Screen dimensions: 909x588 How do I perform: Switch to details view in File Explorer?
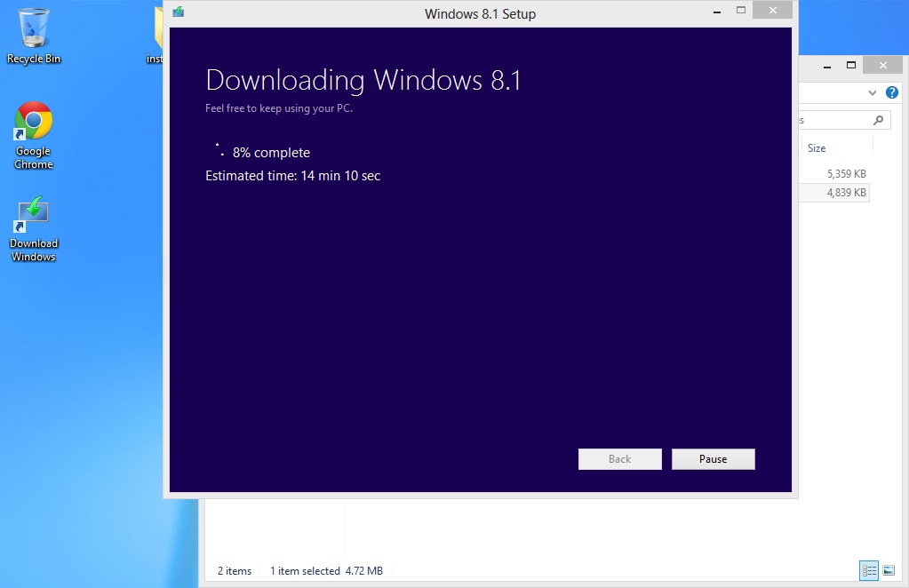(x=869, y=570)
